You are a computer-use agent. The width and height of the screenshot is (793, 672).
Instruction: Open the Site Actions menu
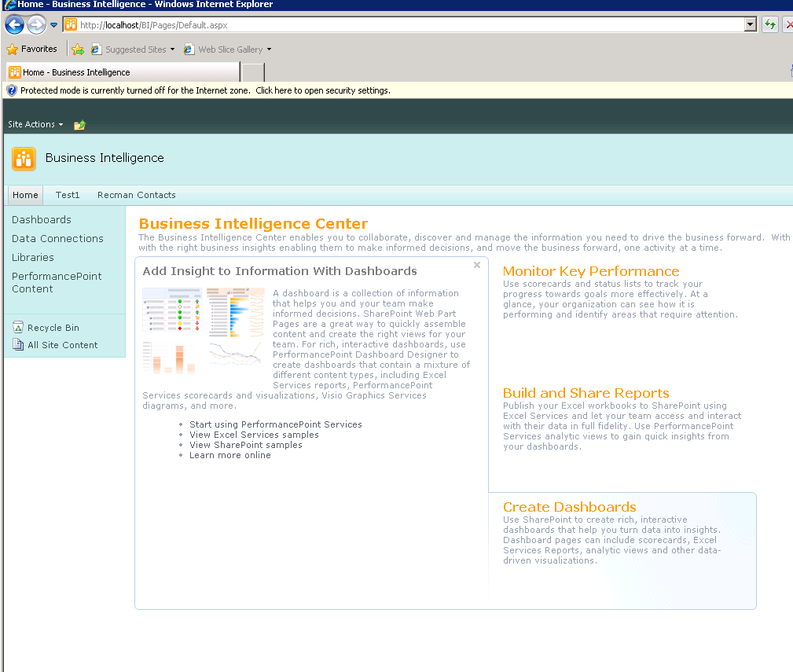(35, 124)
